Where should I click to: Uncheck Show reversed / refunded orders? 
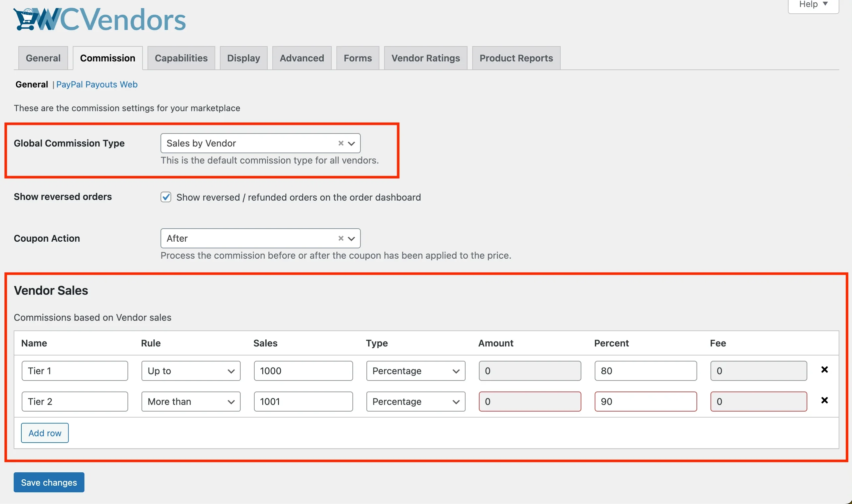click(x=166, y=197)
